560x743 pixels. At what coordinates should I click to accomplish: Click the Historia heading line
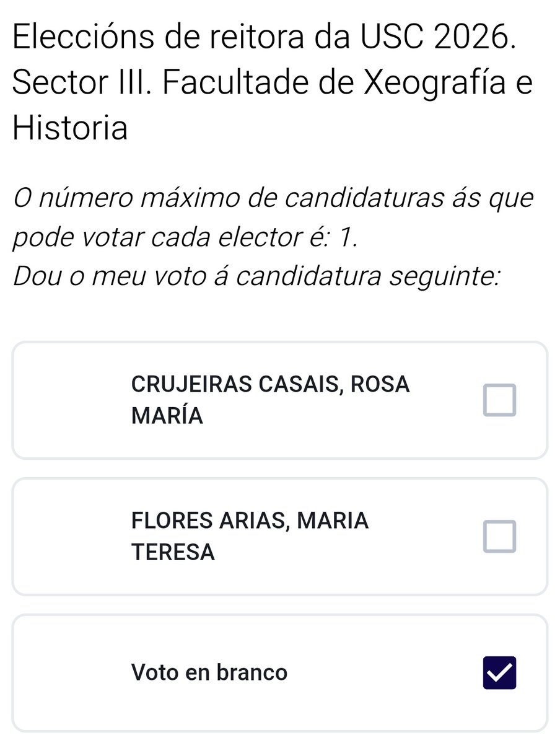70,128
